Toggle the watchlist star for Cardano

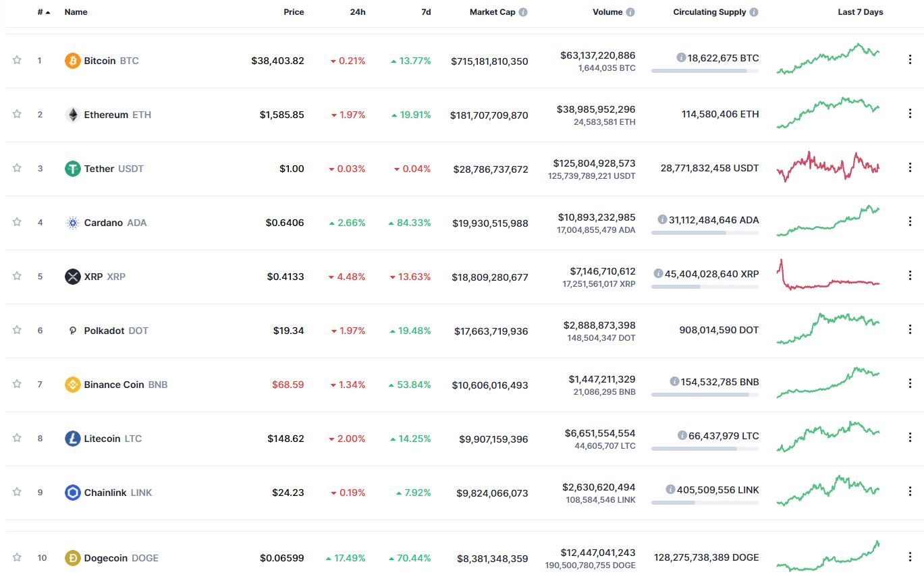[17, 222]
